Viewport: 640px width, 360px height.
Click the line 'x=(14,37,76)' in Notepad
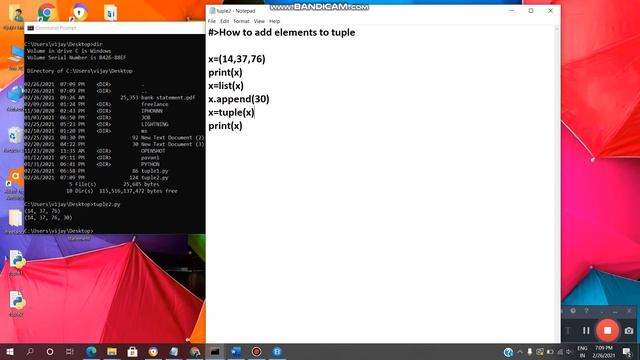point(237,59)
